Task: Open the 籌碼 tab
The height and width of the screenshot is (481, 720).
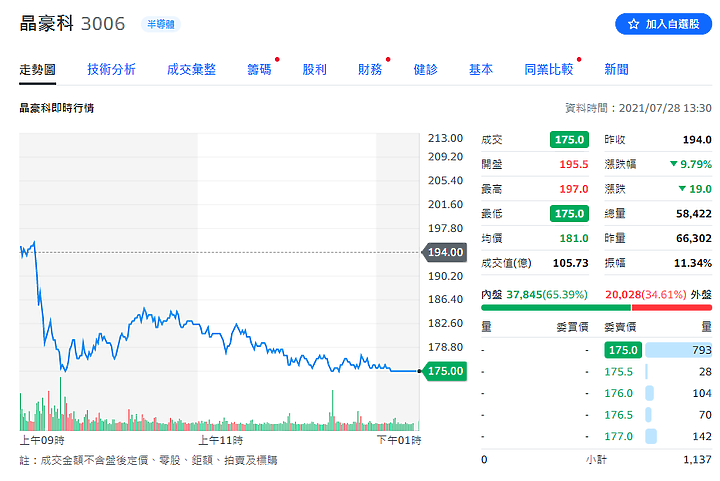Action: 259,70
